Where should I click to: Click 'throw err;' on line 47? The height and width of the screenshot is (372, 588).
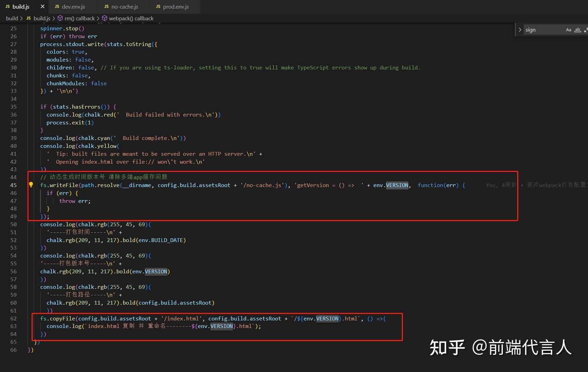click(75, 201)
